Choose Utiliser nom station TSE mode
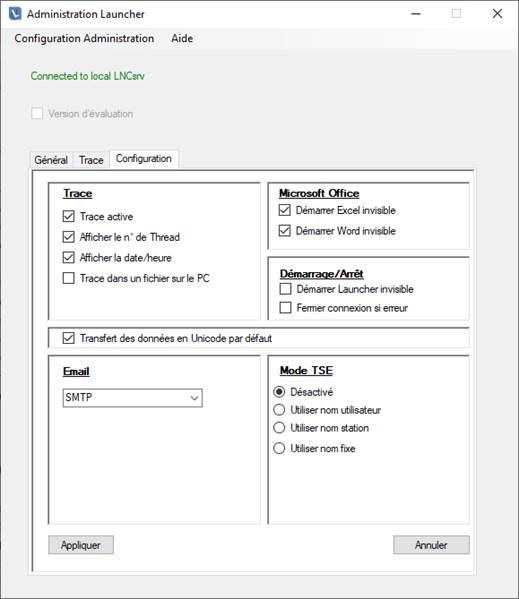 coord(279,427)
